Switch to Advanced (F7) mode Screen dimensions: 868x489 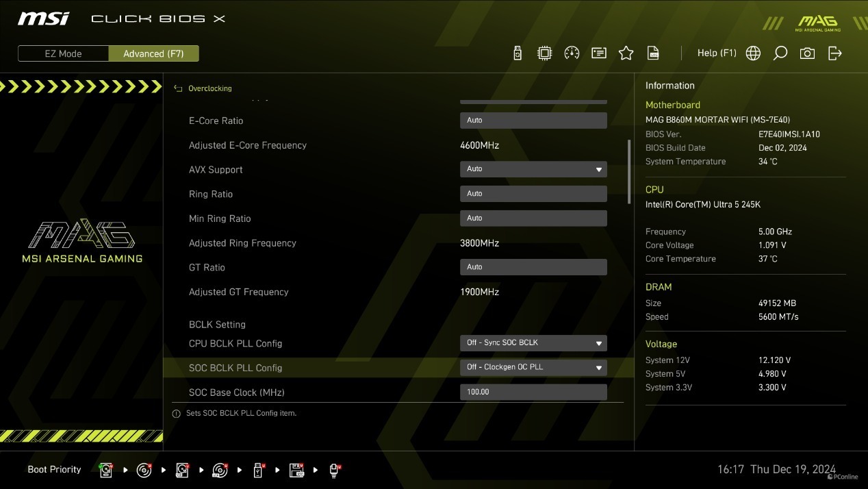click(x=153, y=53)
